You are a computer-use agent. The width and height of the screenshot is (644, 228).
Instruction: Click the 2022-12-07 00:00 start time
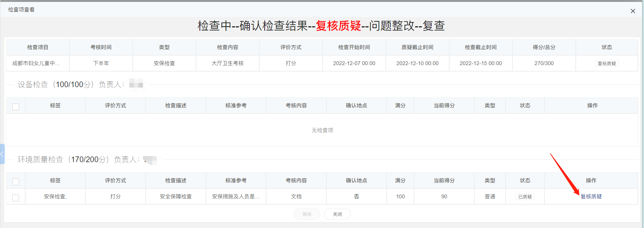[354, 63]
